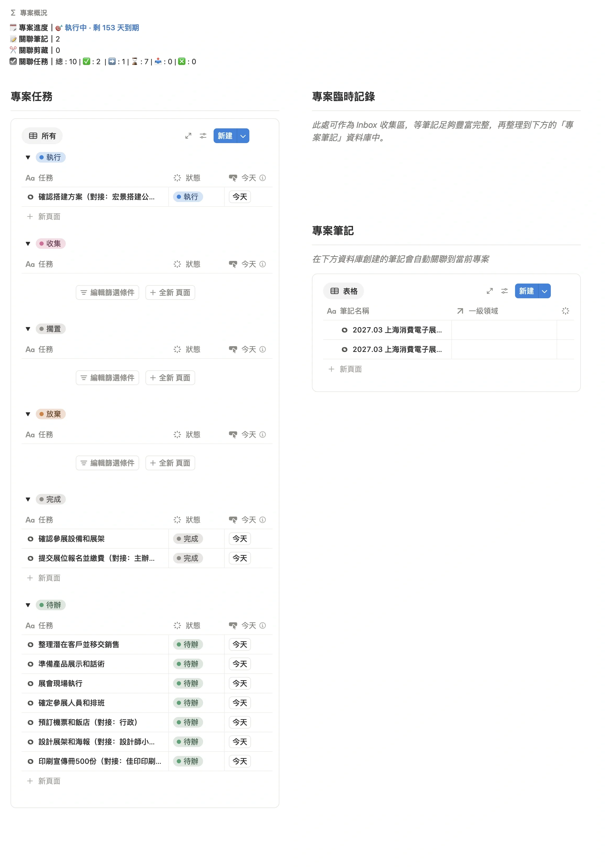
Task: Collapse the 待辦 group
Action: [x=28, y=605]
